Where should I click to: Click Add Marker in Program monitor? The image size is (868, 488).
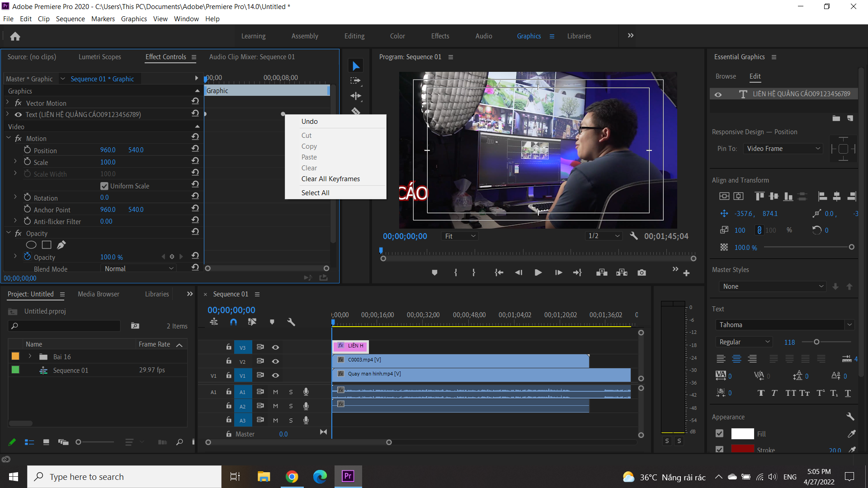click(434, 272)
